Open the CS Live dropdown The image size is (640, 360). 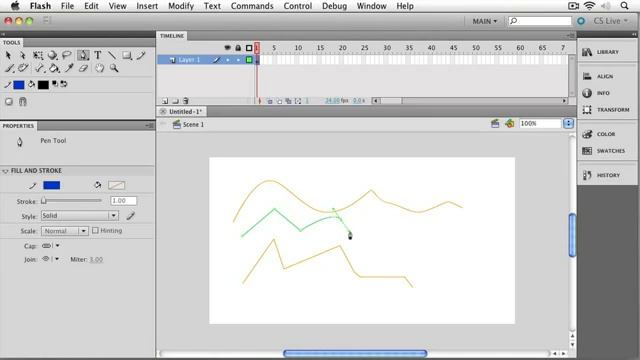(610, 21)
